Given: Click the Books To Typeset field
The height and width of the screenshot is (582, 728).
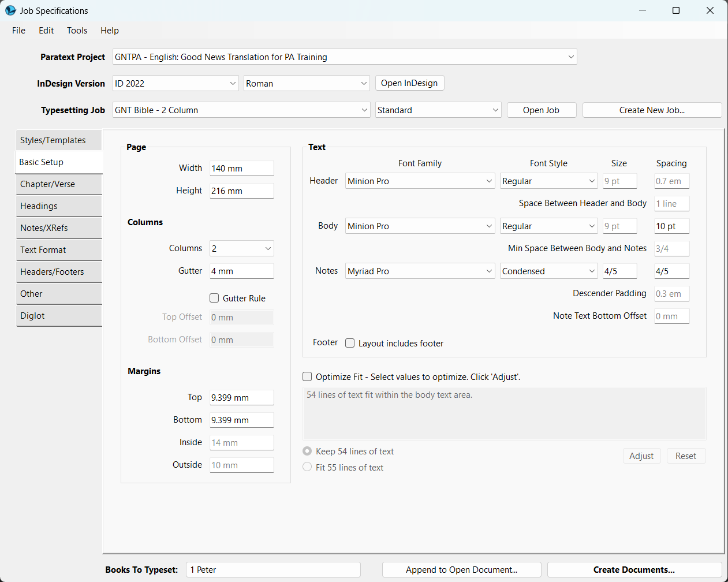Looking at the screenshot, I should (274, 570).
